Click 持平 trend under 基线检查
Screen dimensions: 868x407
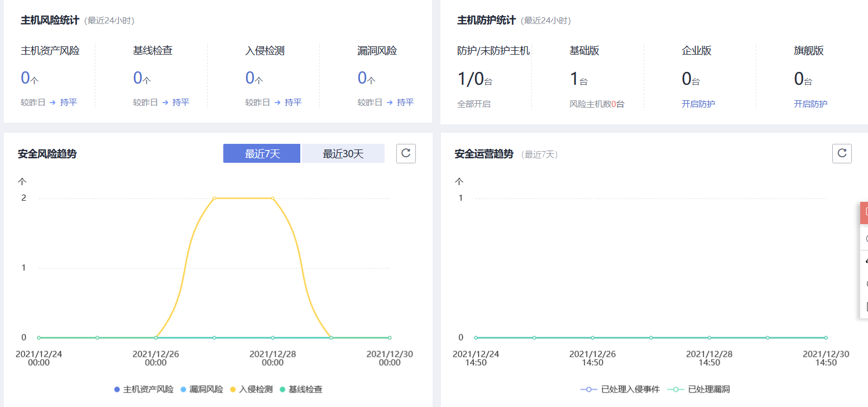[x=181, y=103]
